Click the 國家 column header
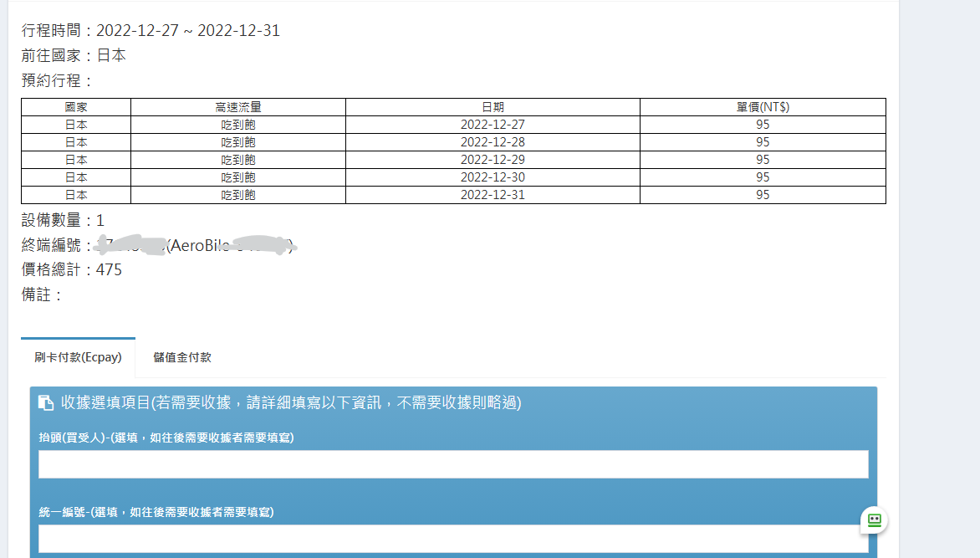 [x=76, y=107]
